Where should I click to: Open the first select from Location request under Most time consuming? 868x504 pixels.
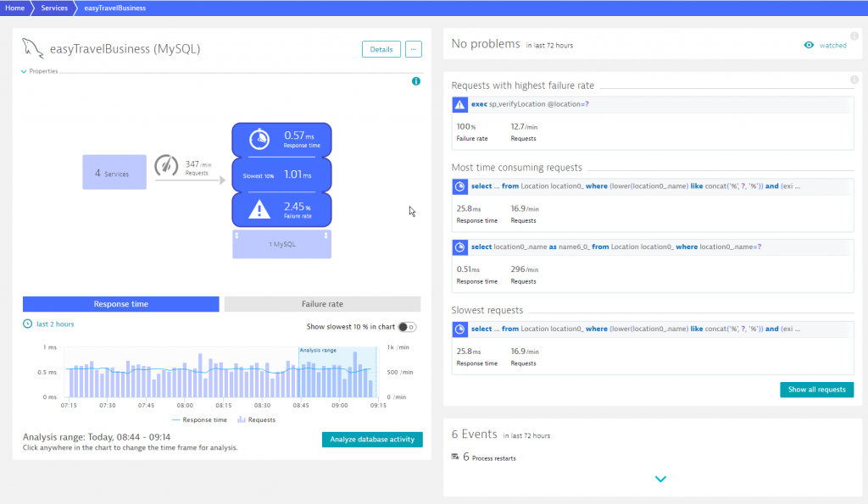coord(636,186)
